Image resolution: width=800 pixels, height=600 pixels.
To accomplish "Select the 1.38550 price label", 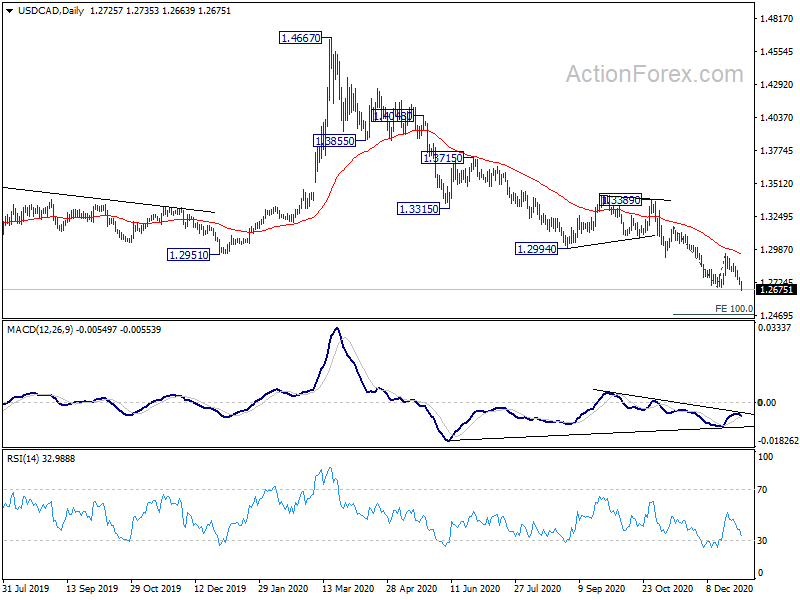I will 335,141.
